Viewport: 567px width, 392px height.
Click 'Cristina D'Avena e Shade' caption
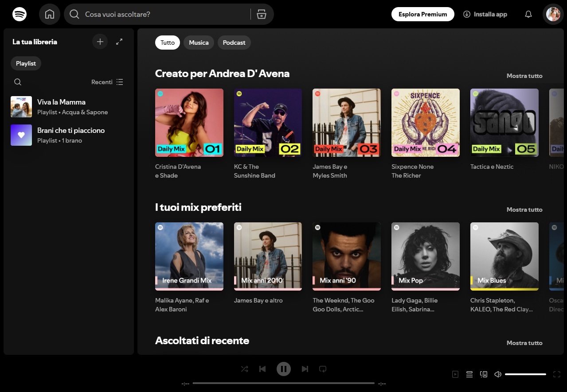pos(178,171)
